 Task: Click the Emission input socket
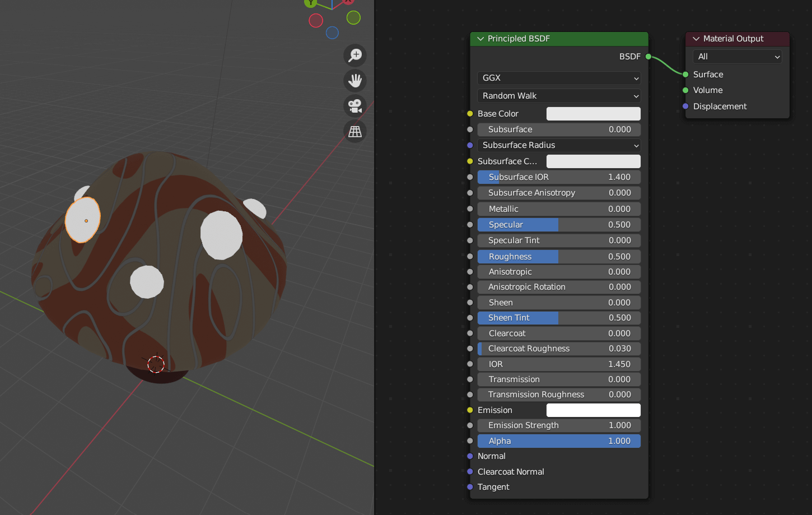tap(470, 410)
